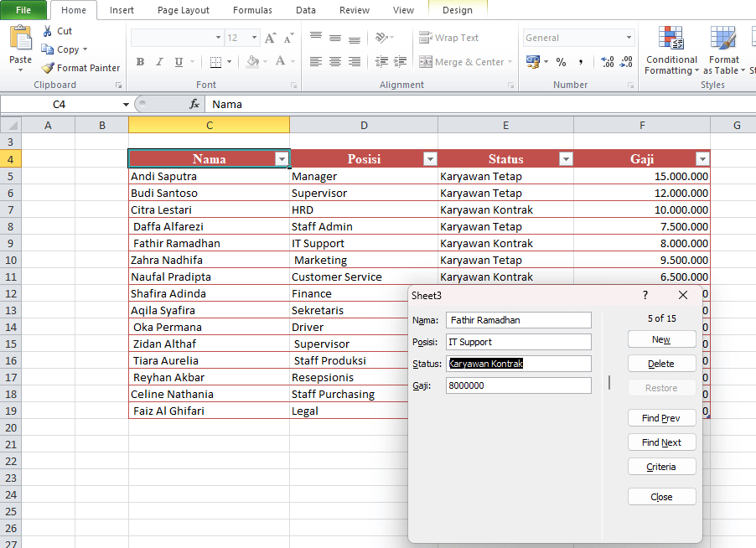This screenshot has width=756, height=548.
Task: Click into the Gaji input field
Action: (x=518, y=385)
